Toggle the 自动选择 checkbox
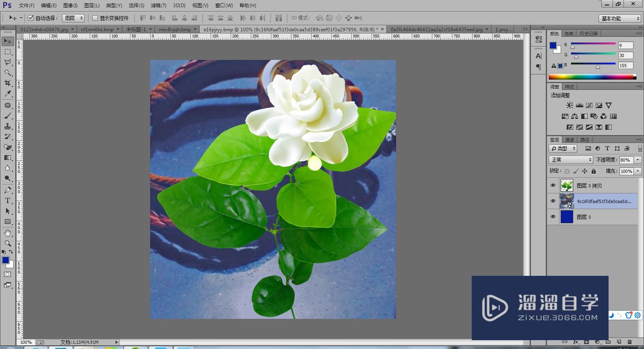The width and height of the screenshot is (644, 349). [31, 18]
